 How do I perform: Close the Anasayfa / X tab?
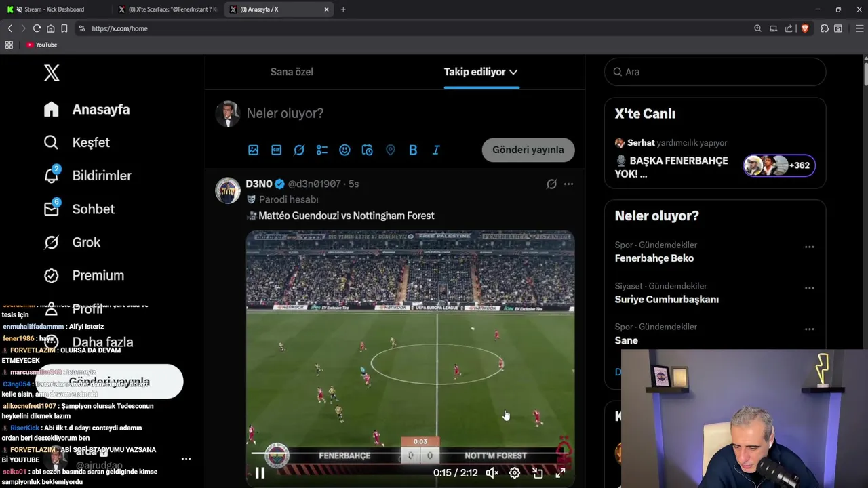point(326,9)
